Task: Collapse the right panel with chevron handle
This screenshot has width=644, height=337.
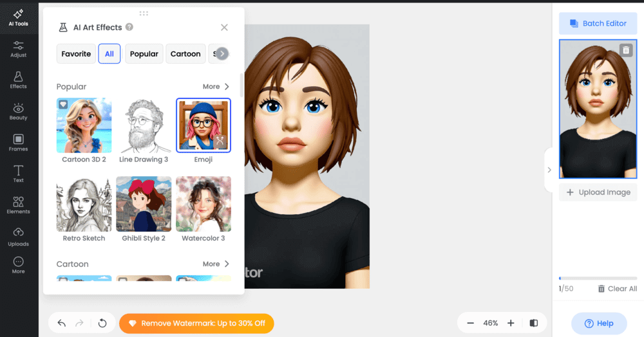Action: pos(549,170)
